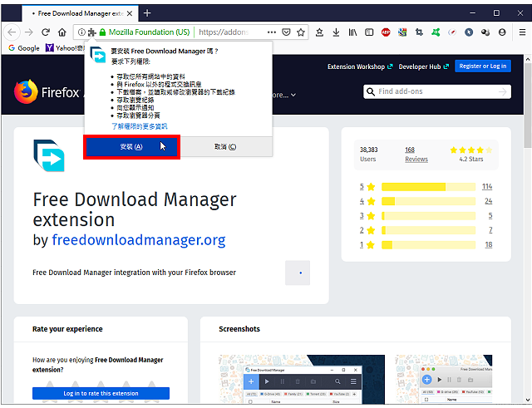Open the Firefox account avatar icon
Viewport: 532px width, 408px height.
[502, 32]
